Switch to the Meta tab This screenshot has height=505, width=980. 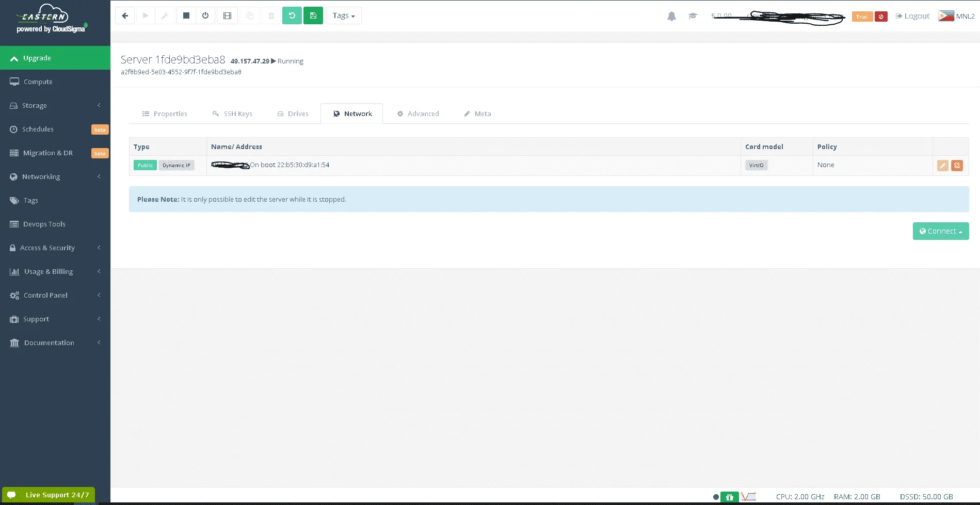[x=477, y=113]
